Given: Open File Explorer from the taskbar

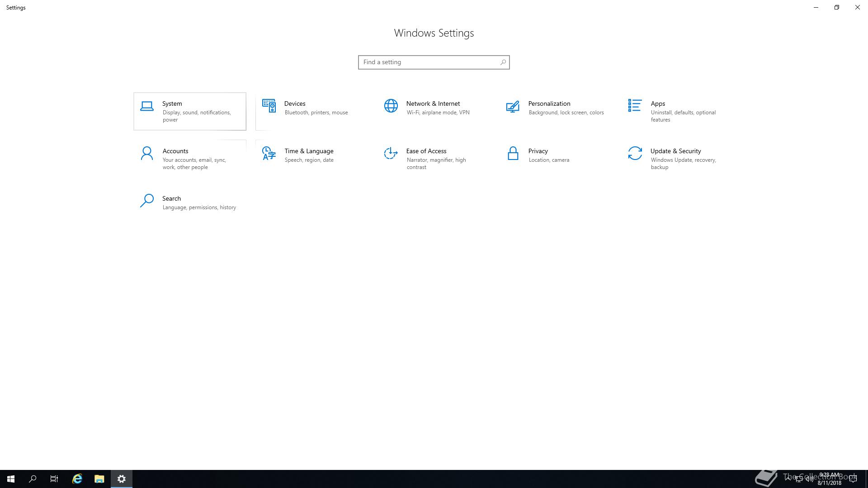Looking at the screenshot, I should [99, 479].
